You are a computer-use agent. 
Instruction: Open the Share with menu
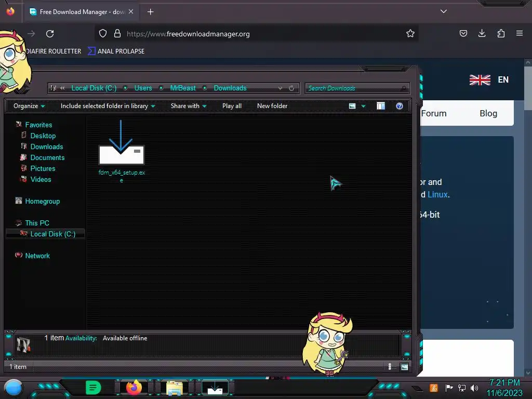[188, 106]
